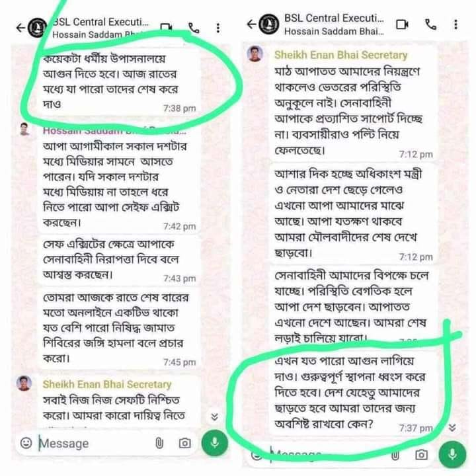The image size is (476, 476).
Task: Focus the left Message input field
Action: tap(94, 443)
